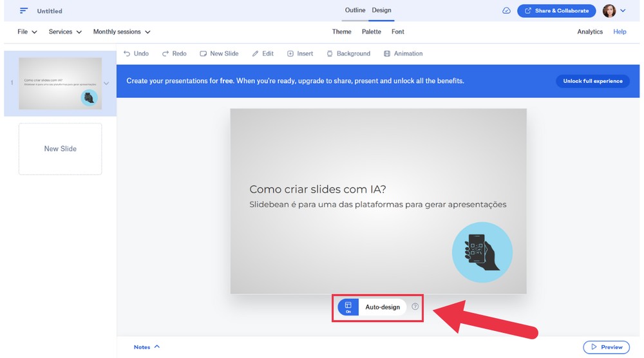644x358 pixels.
Task: Click the Undo toolbar button
Action: pos(136,53)
